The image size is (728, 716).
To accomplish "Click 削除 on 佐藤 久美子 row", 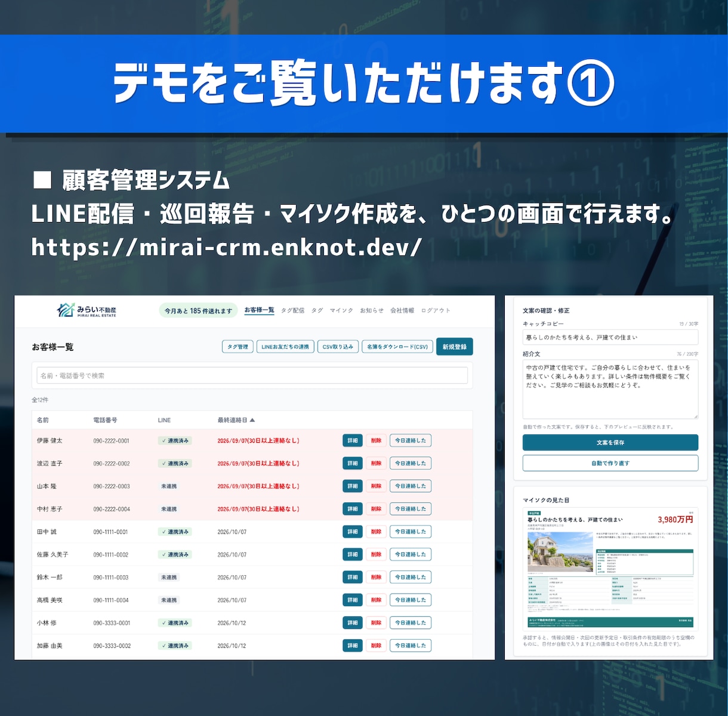I will coord(376,554).
